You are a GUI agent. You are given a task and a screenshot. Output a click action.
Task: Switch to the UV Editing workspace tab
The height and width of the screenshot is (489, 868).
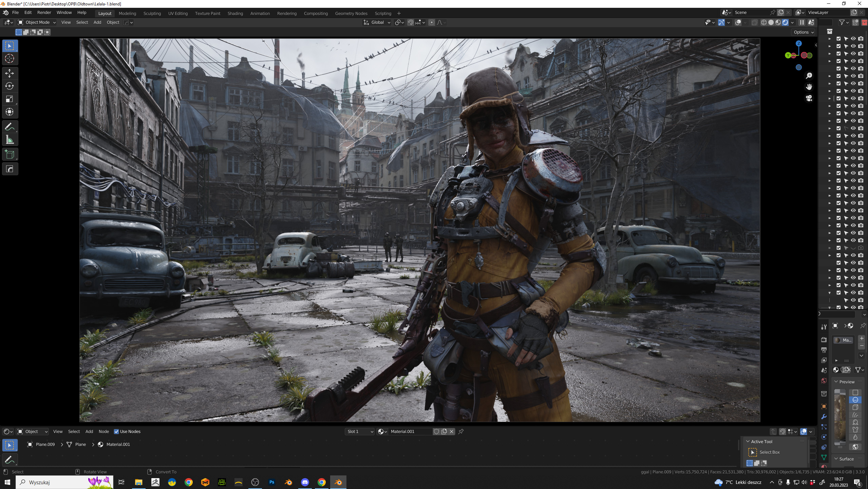coord(178,14)
